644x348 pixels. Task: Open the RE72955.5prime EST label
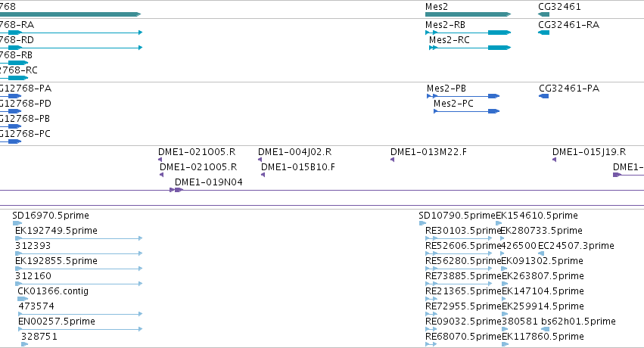coord(464,306)
